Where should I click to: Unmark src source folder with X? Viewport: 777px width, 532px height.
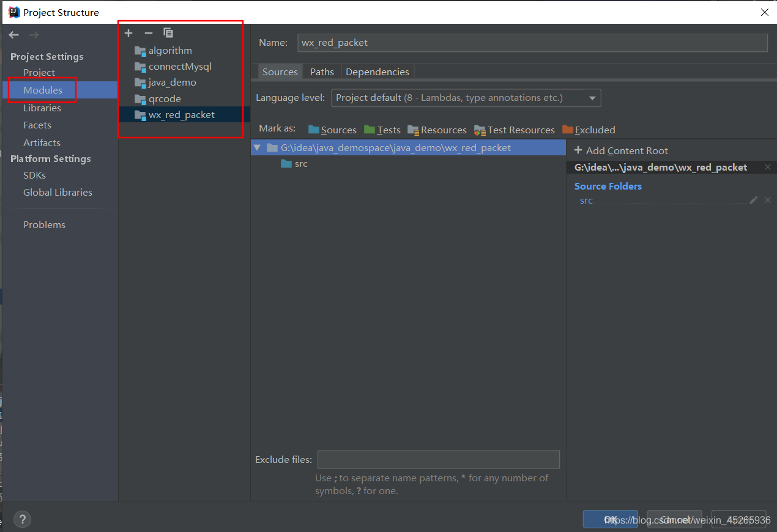coord(768,200)
